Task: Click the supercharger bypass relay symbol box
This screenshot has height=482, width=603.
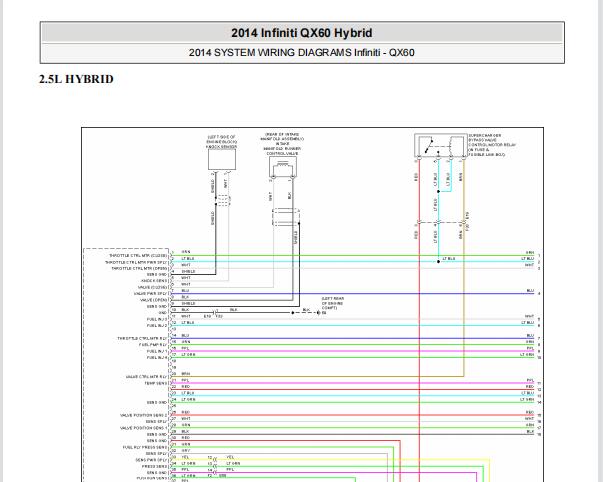Action: pos(441,145)
